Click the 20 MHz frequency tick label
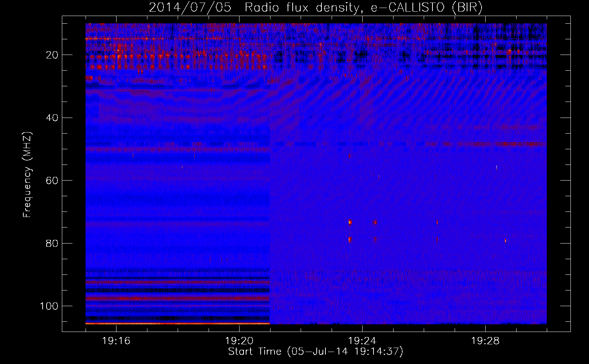This screenshot has height=364, width=589. (x=52, y=55)
